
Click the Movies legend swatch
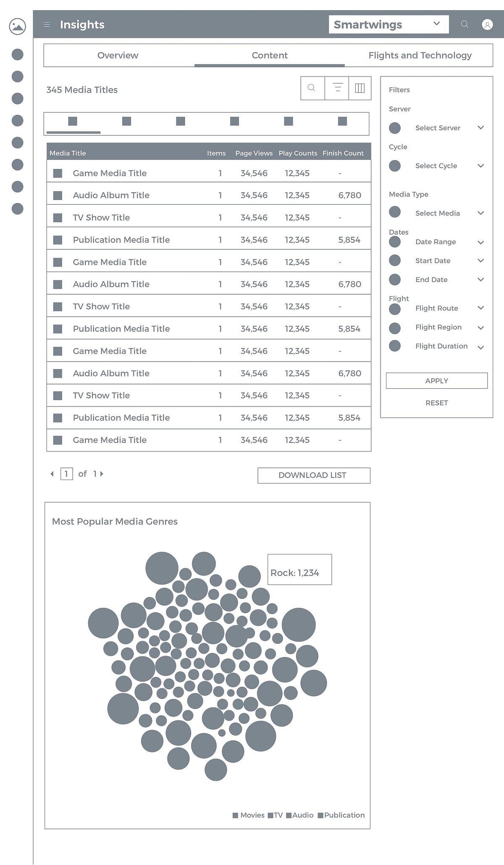click(236, 815)
